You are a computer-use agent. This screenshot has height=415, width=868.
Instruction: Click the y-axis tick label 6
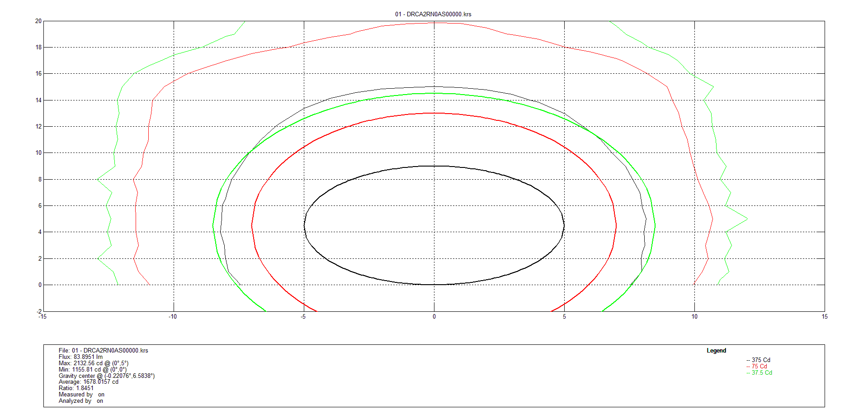(x=40, y=206)
